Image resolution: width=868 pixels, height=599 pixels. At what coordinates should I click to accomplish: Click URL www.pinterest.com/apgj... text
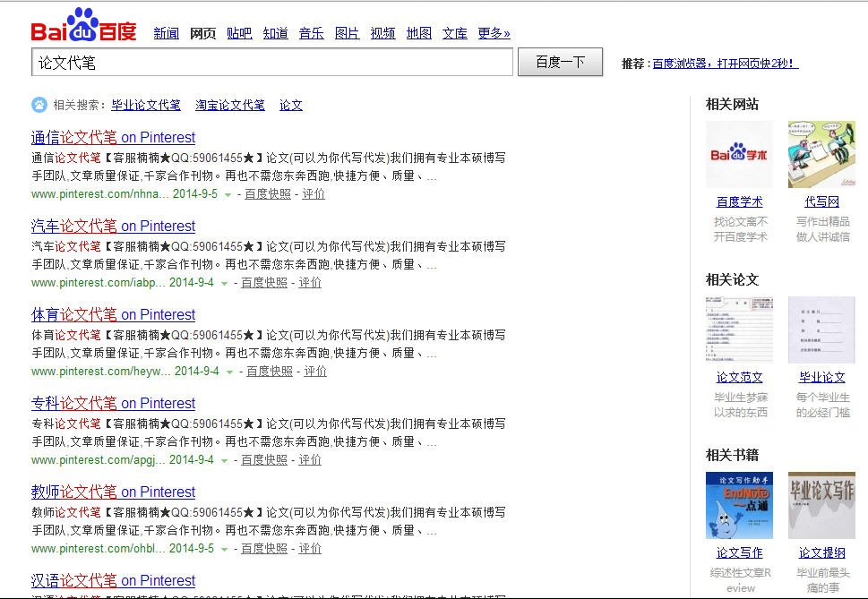98,459
